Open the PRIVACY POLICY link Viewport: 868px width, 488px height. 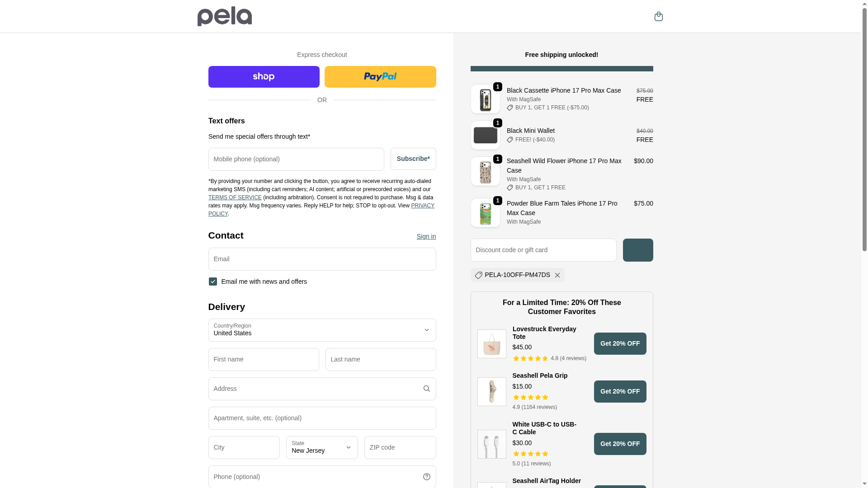click(422, 206)
